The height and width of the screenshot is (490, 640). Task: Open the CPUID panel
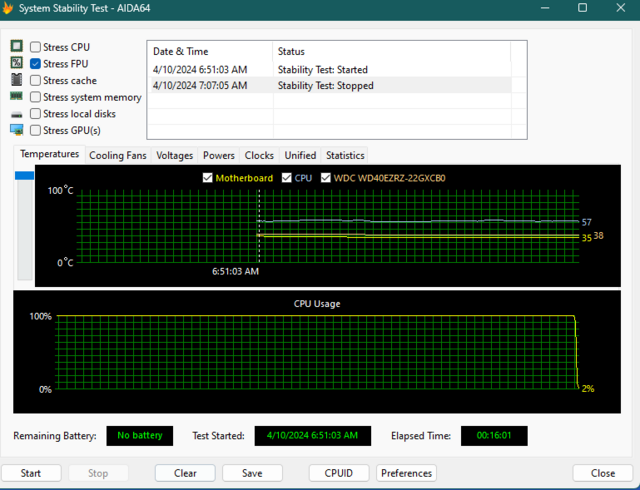[339, 473]
